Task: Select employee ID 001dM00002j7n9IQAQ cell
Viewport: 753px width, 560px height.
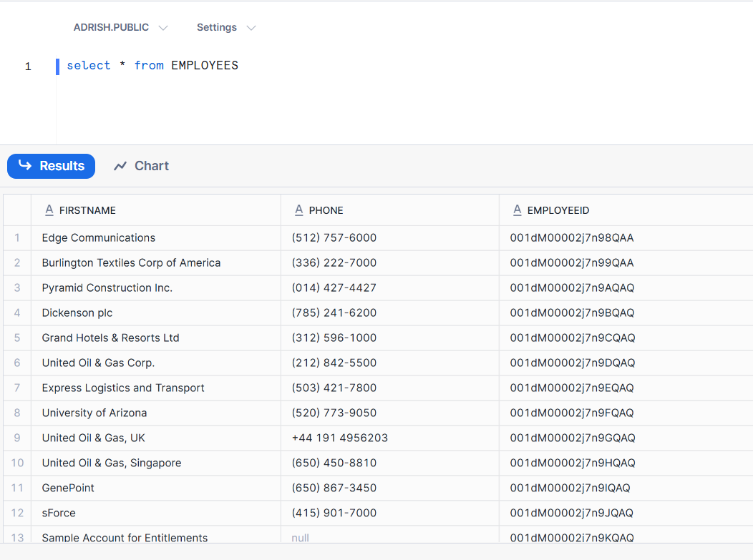Action: coord(570,488)
